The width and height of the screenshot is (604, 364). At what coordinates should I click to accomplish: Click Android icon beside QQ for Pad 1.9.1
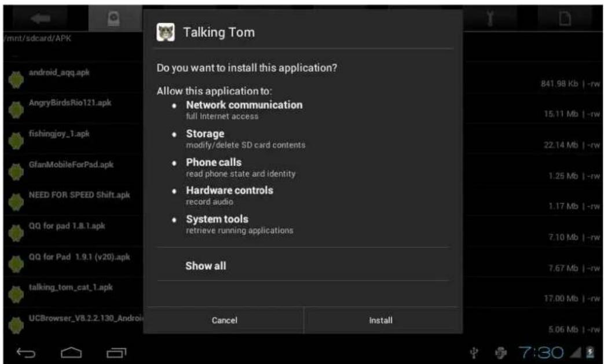point(16,263)
